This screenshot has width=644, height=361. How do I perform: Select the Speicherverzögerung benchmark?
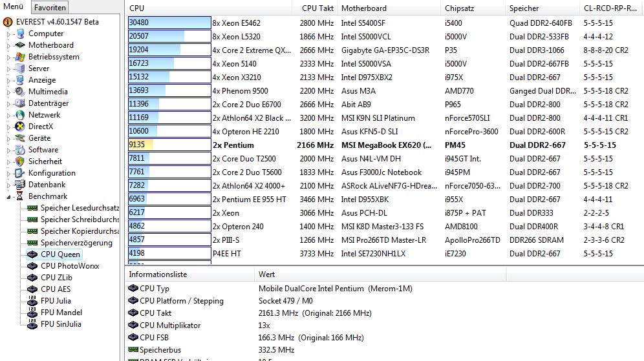point(76,243)
